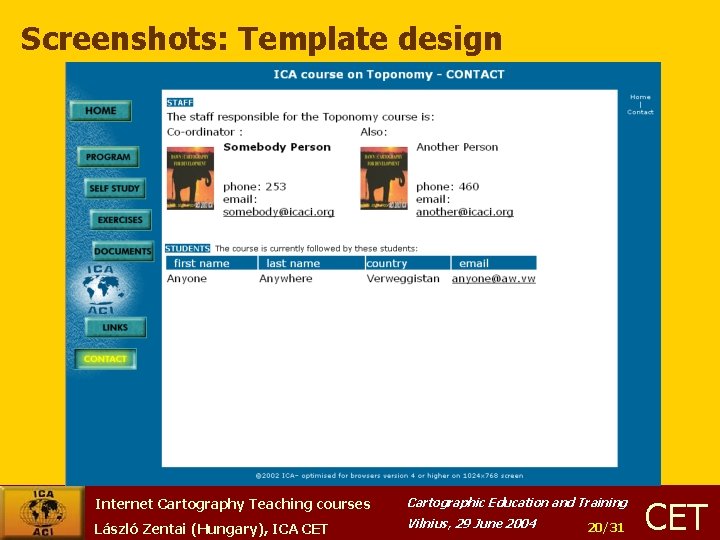Screen dimensions: 720x540
Task: Click 'The staff responsible for the Toponomy course' sentence
Action: tap(300, 117)
